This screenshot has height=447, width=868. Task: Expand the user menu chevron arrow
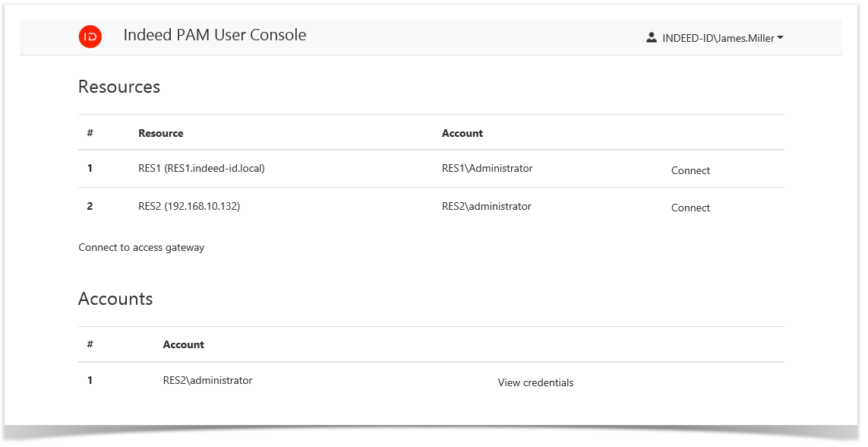click(x=781, y=38)
